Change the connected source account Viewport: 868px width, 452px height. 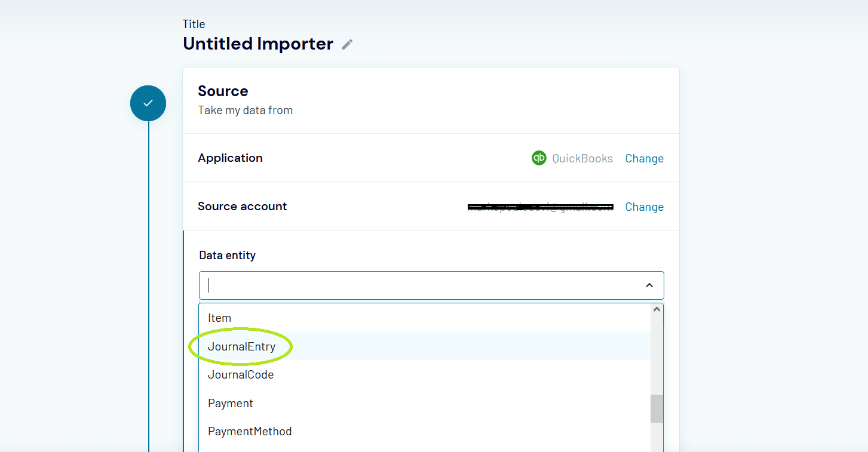point(644,207)
